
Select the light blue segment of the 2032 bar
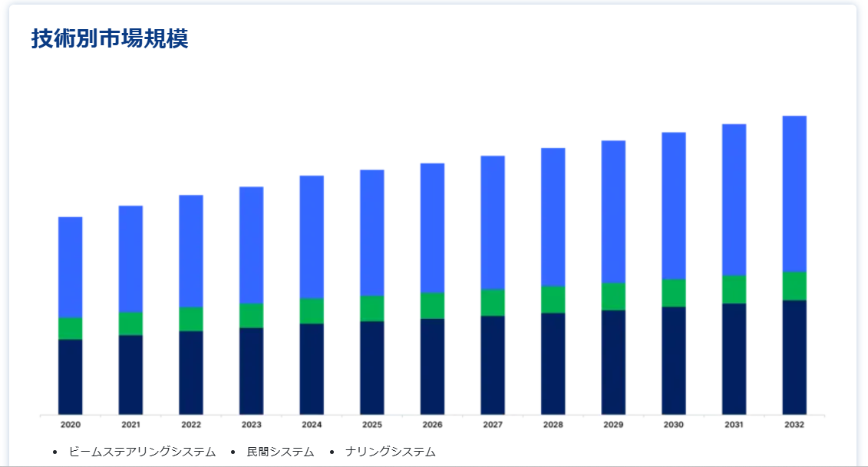pyautogui.click(x=794, y=193)
